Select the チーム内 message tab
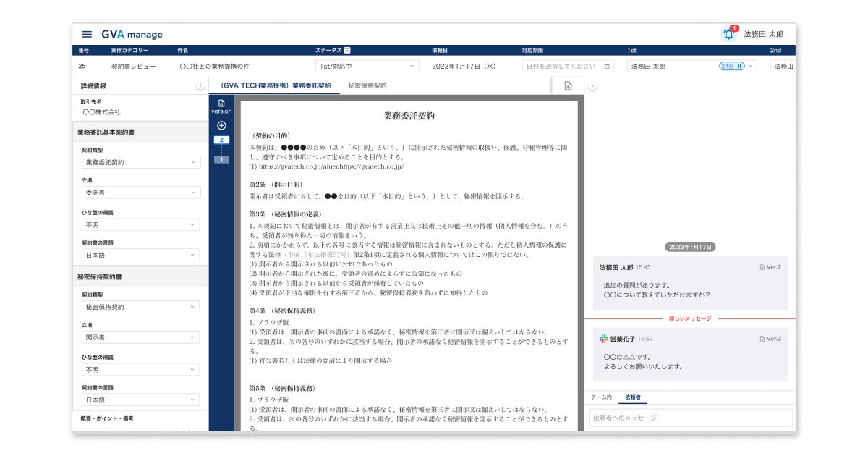This screenshot has height=456, width=868. [x=601, y=397]
